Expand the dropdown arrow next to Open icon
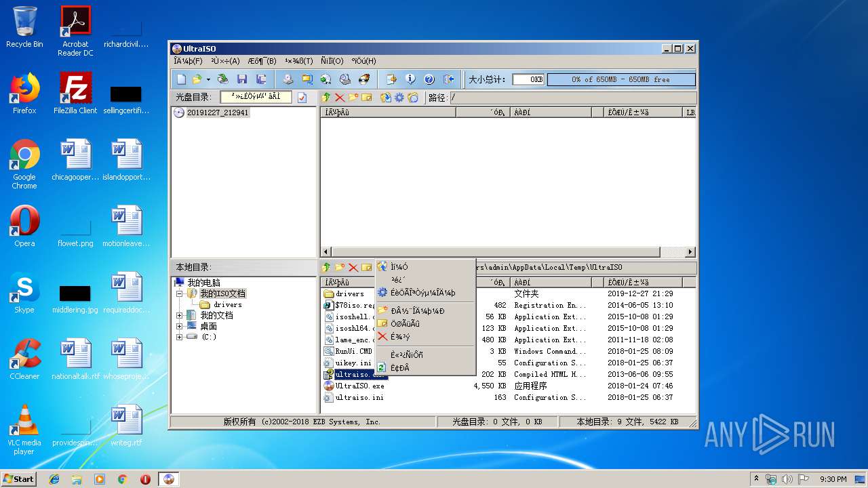868x488 pixels. 208,79
